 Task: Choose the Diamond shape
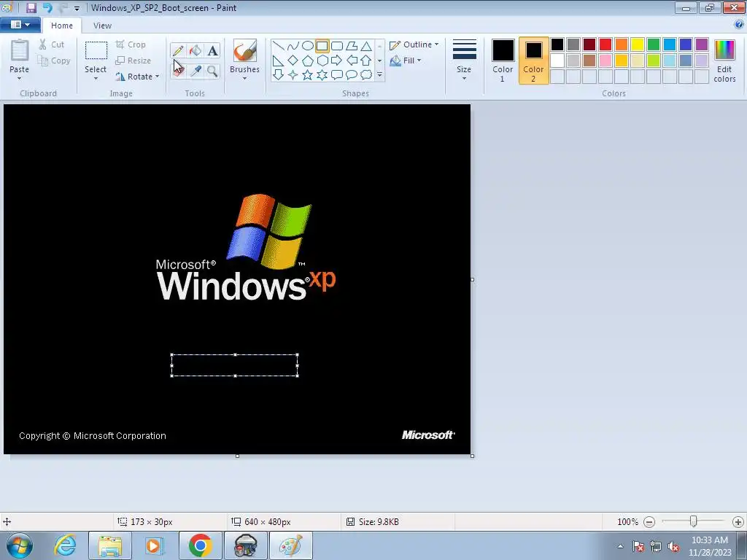coord(293,61)
